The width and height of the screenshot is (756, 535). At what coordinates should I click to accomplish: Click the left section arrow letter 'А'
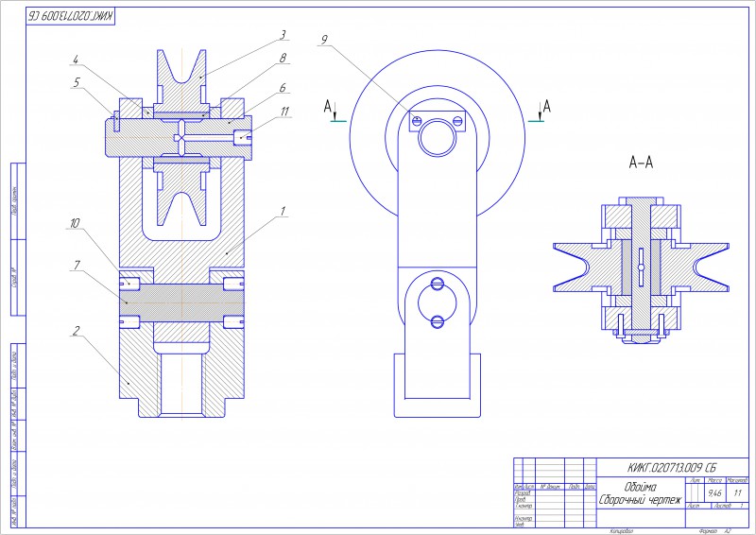[x=328, y=106]
